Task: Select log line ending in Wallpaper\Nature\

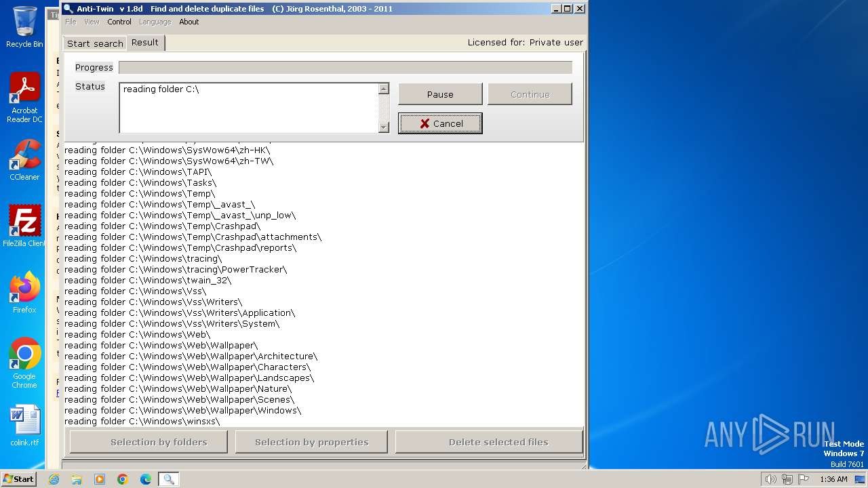Action: [x=178, y=388]
